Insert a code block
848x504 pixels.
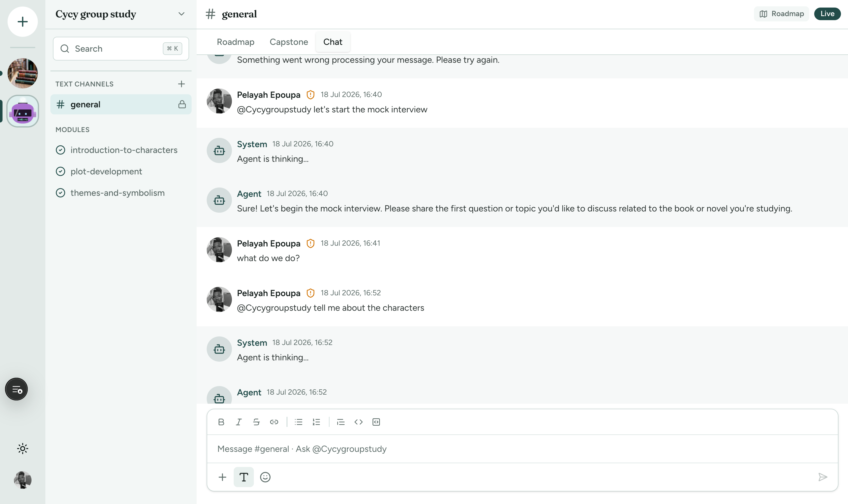pos(376,422)
